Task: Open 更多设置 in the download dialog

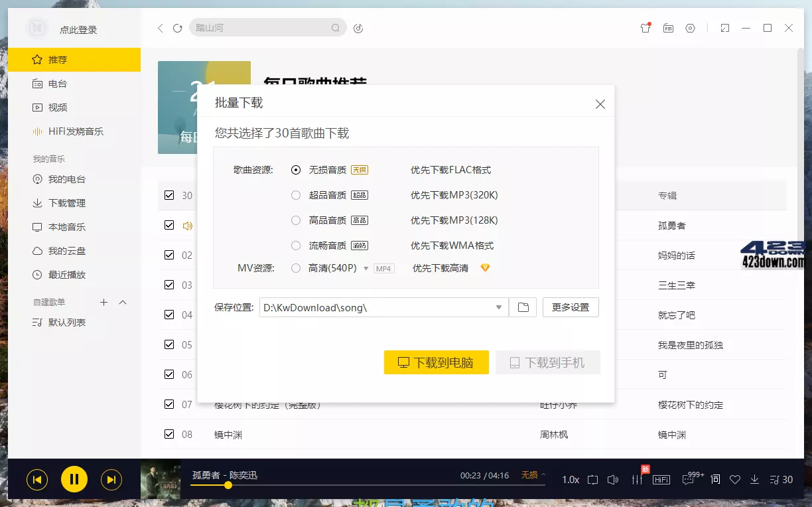Action: point(570,307)
